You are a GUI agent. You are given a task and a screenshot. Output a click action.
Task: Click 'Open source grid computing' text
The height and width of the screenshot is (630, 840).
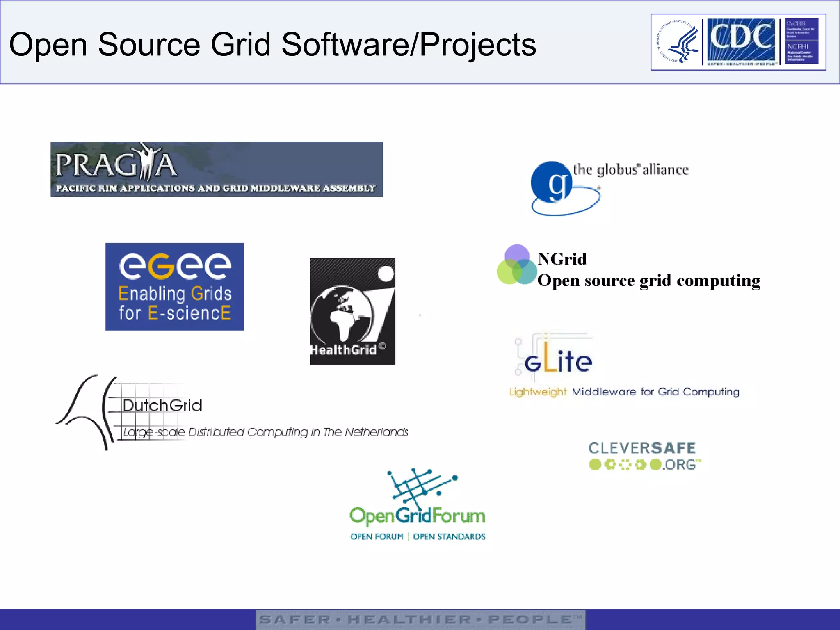pyautogui.click(x=649, y=281)
